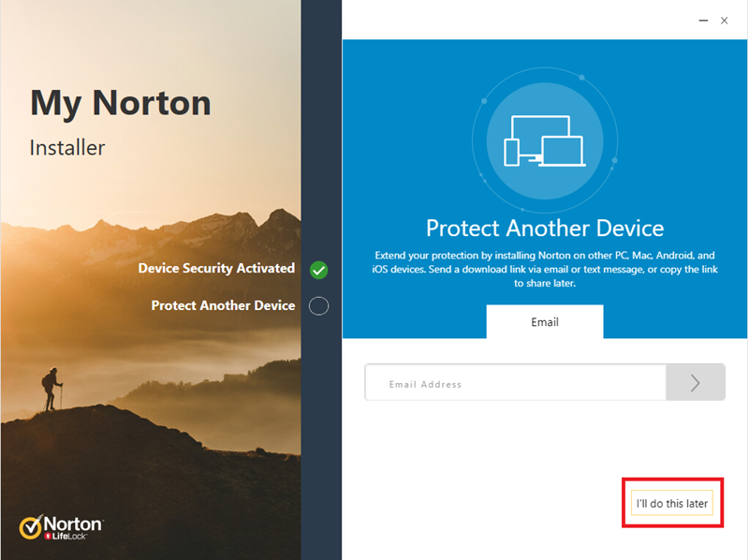Click the "Protect Another Device" step label

pos(223,305)
